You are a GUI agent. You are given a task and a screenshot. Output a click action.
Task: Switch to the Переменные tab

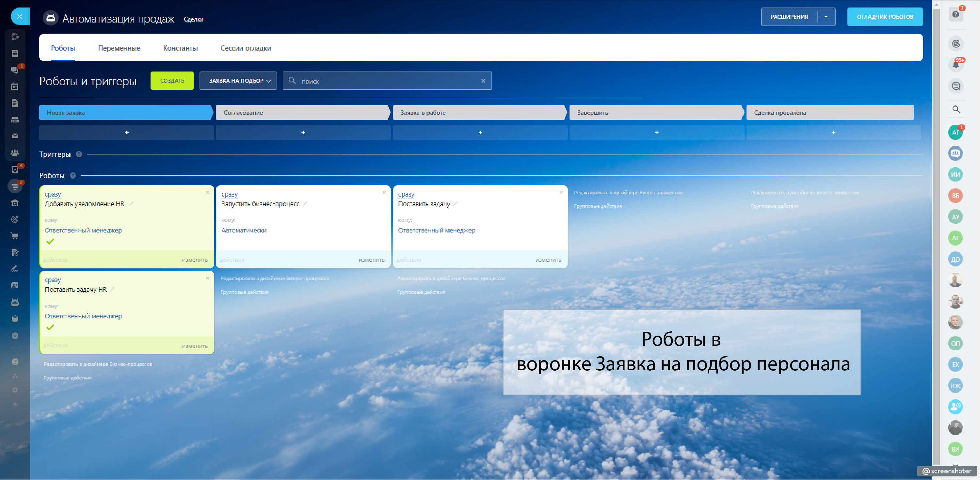[x=119, y=48]
